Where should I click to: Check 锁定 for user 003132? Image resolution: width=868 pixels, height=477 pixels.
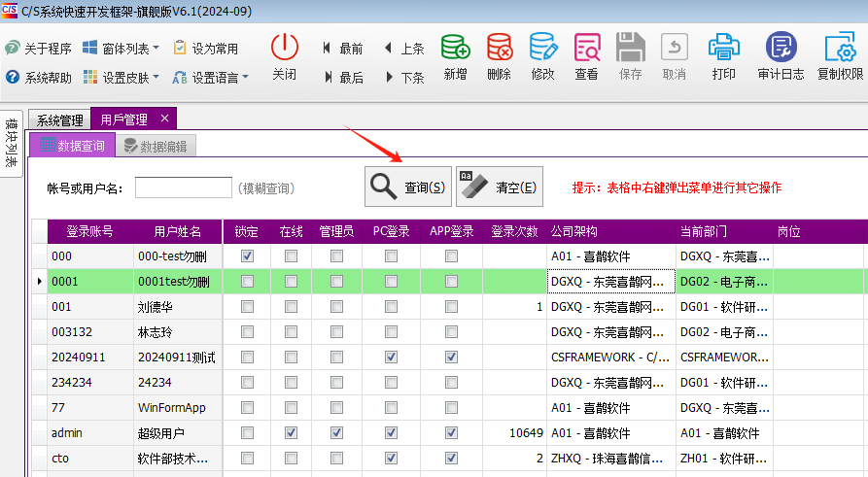[x=247, y=332]
